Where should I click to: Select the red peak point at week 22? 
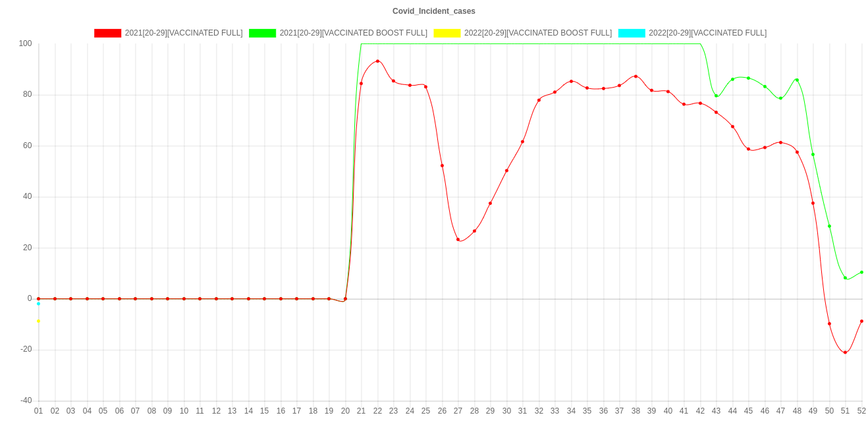(377, 61)
